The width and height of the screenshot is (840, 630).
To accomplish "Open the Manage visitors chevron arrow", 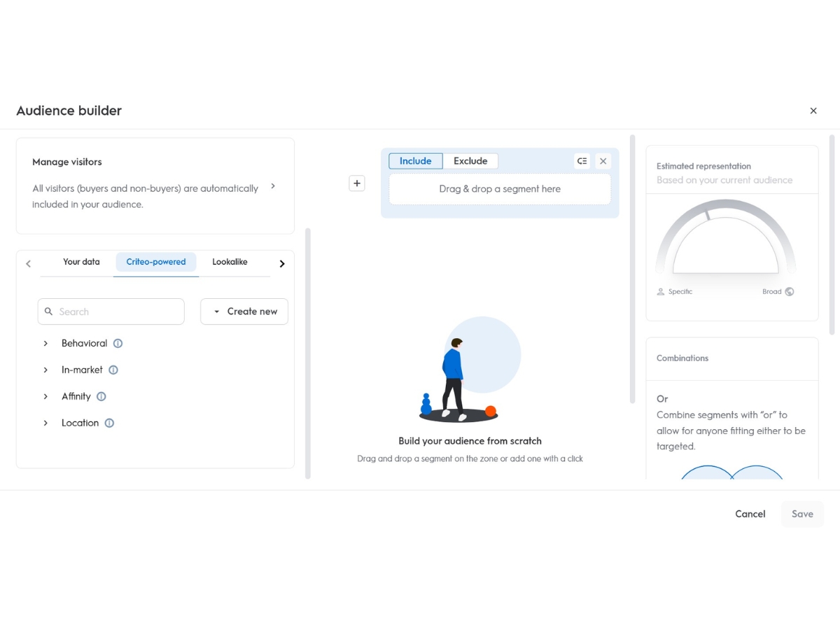I will (273, 186).
